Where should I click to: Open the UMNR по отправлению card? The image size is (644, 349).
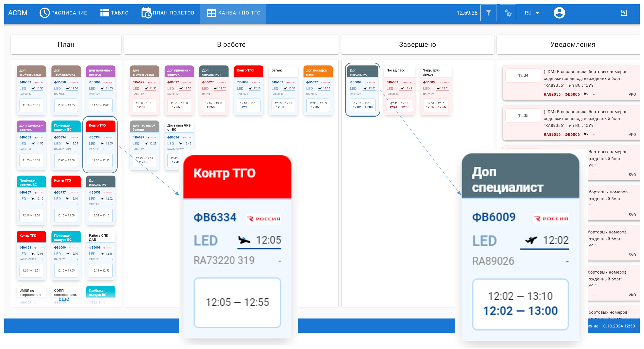(x=31, y=296)
